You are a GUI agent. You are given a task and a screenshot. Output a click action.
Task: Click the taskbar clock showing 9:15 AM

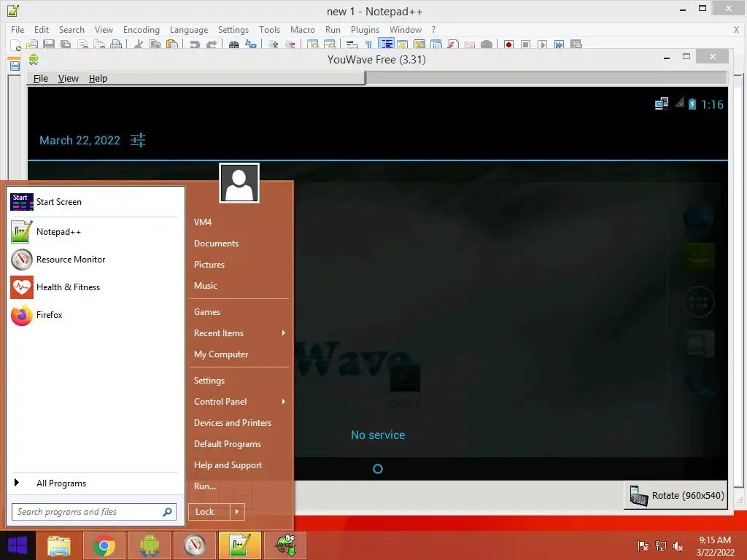715,546
